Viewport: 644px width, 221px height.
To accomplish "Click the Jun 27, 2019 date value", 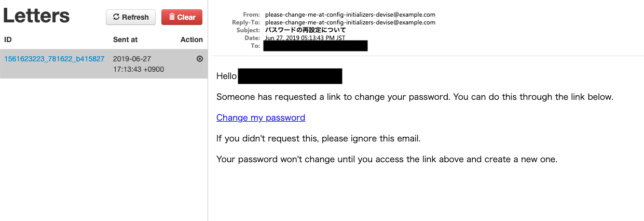I will click(305, 38).
